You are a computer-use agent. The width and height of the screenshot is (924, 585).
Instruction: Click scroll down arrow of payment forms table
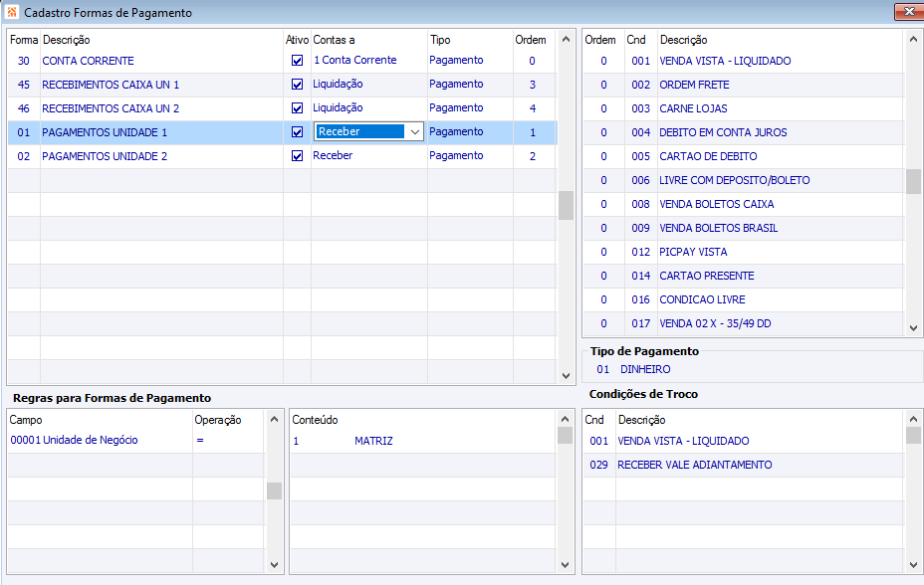tap(566, 375)
